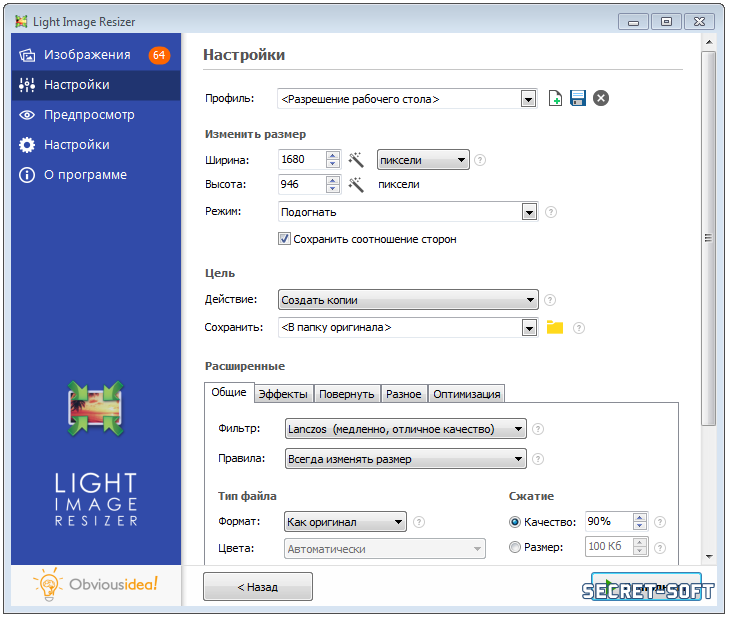
Task: Click help icon next to Формат
Action: [418, 522]
